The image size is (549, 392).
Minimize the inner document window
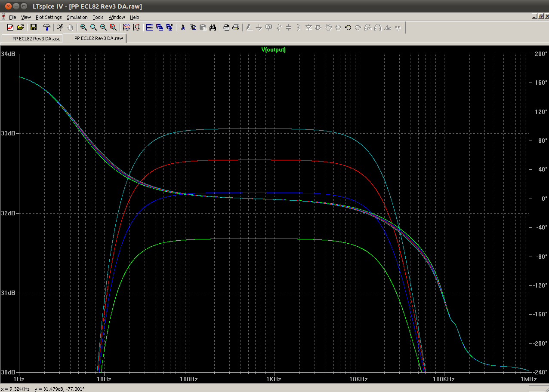tap(534, 16)
